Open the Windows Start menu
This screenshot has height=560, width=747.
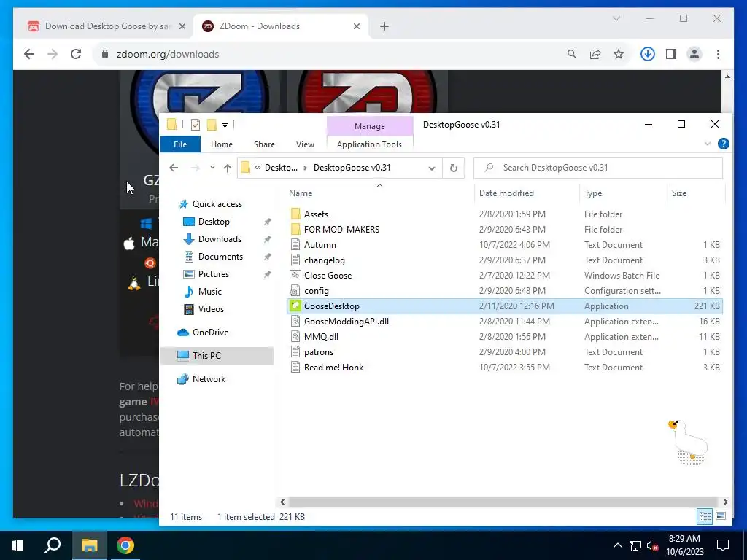tap(18, 545)
